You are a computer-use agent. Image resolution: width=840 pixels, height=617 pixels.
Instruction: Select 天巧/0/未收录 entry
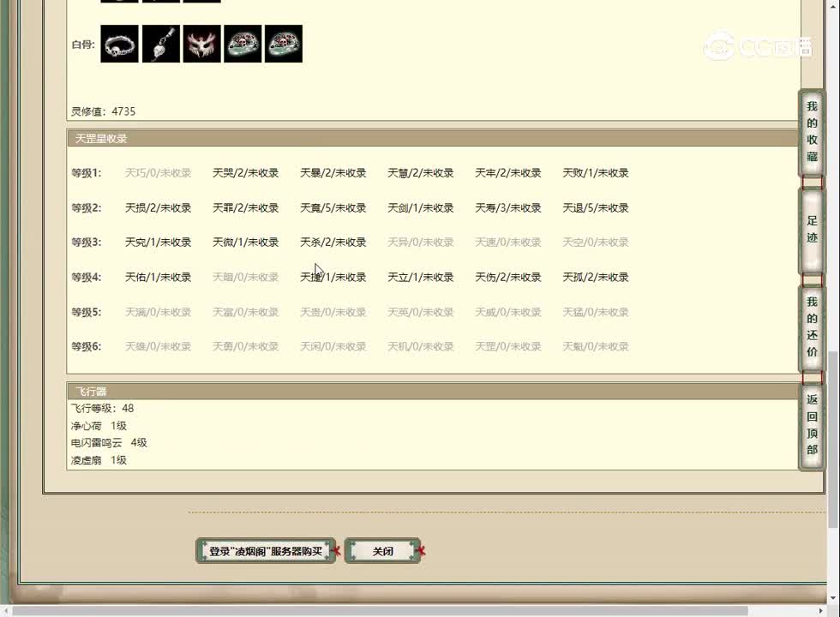click(158, 173)
